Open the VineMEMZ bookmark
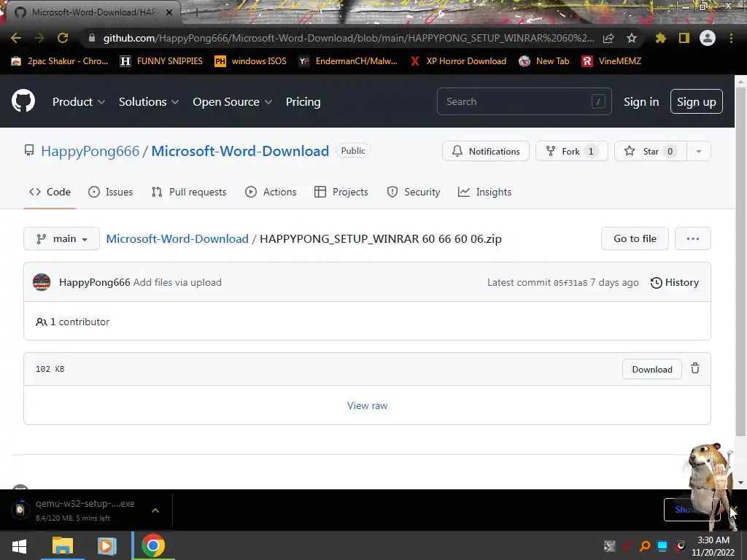The image size is (747, 560). [x=611, y=61]
